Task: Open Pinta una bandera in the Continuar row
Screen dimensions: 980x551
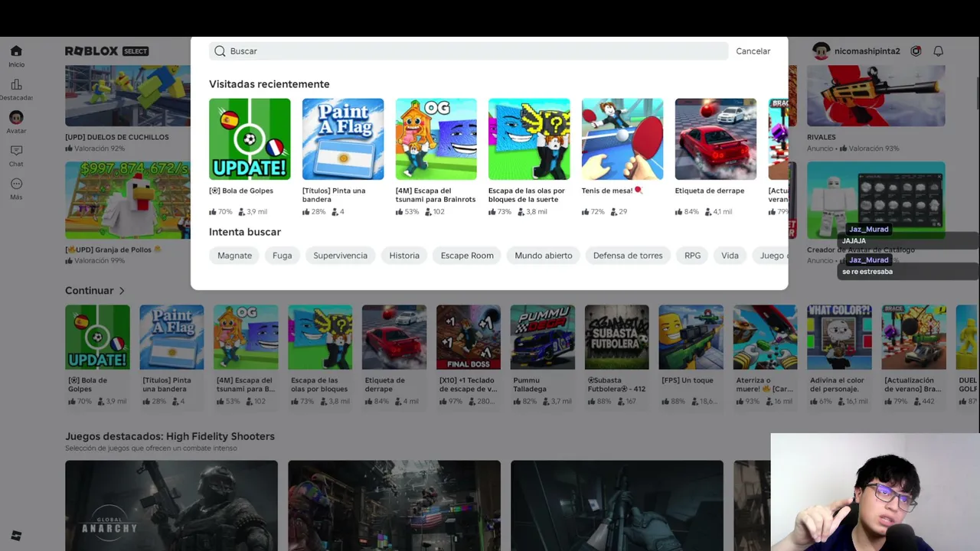Action: (171, 337)
